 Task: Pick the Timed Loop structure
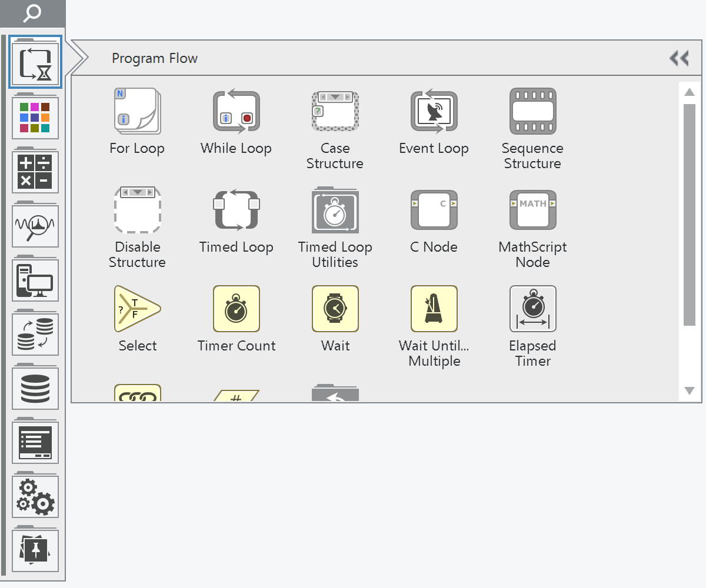coord(236,211)
